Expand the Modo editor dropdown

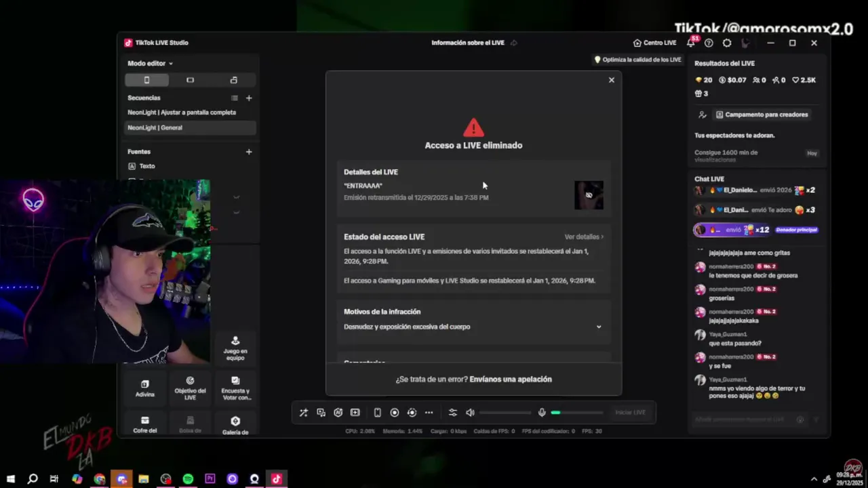150,63
